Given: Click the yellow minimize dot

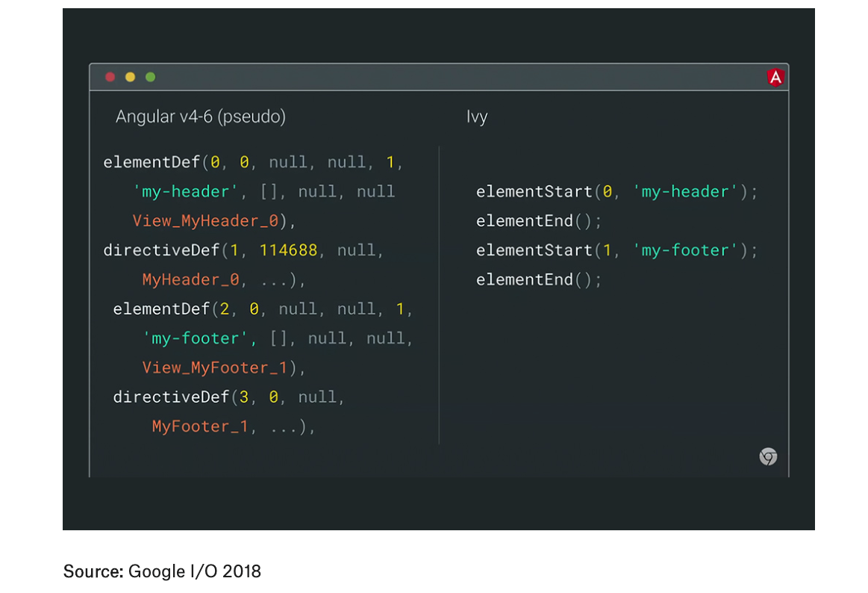Looking at the screenshot, I should (x=130, y=77).
